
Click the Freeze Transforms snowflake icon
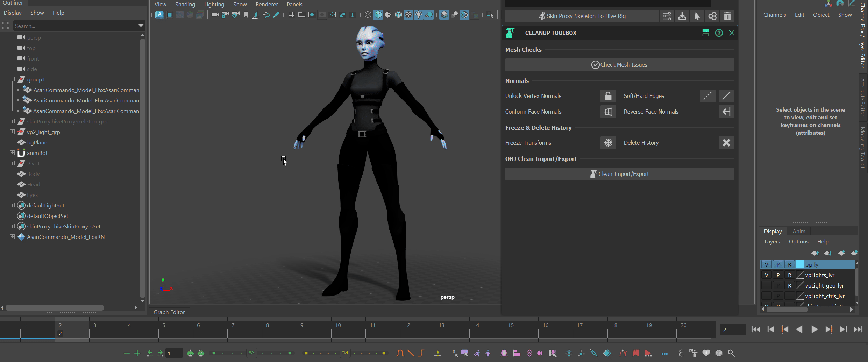pos(608,143)
